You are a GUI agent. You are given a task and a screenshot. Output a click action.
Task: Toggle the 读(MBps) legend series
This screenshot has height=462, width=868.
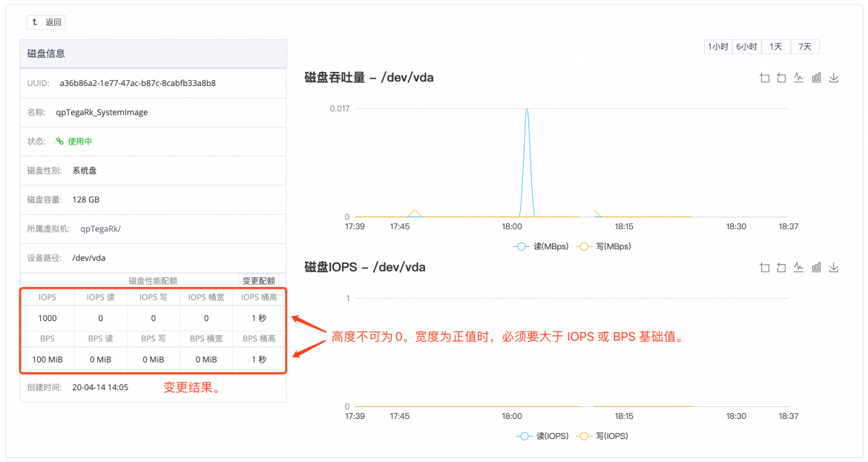pos(541,247)
